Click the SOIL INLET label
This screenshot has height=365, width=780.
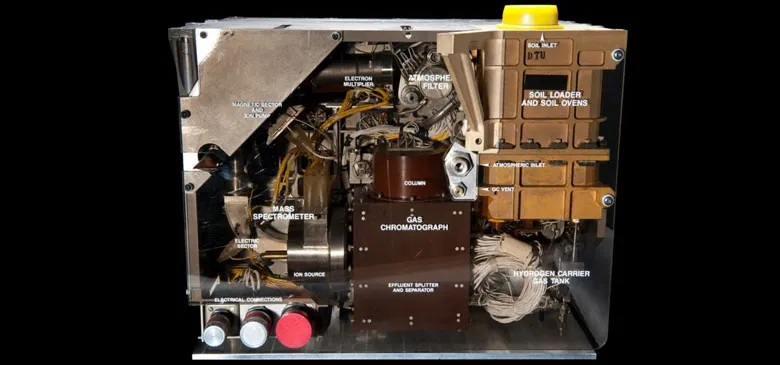tap(543, 45)
